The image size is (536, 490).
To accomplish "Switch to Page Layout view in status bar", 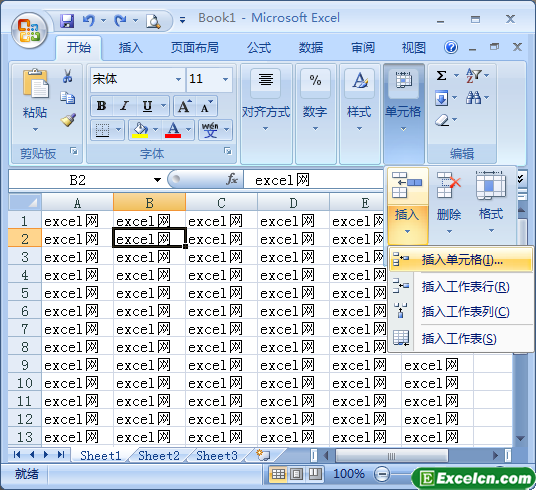I will (296, 474).
